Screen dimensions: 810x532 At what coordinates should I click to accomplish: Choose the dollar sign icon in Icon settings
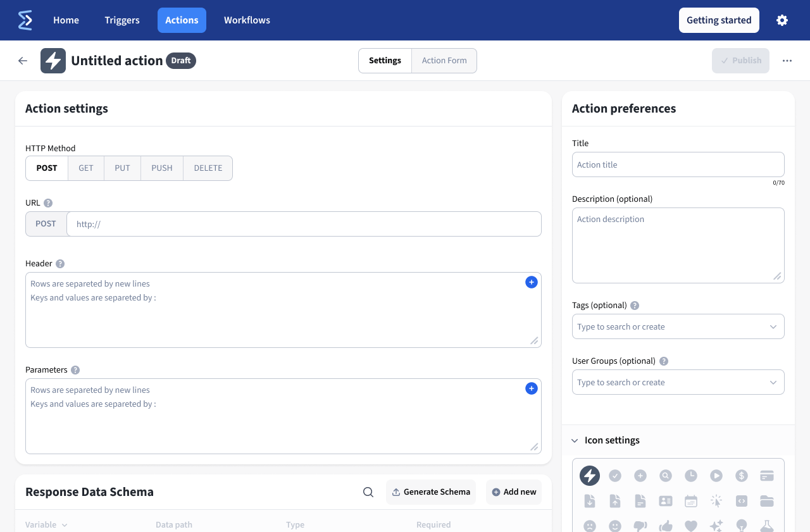pyautogui.click(x=742, y=476)
